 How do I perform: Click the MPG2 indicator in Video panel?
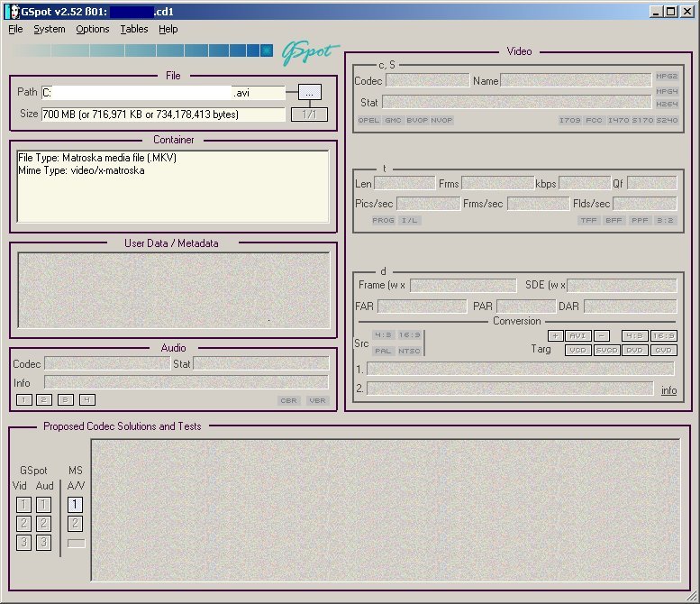(667, 77)
